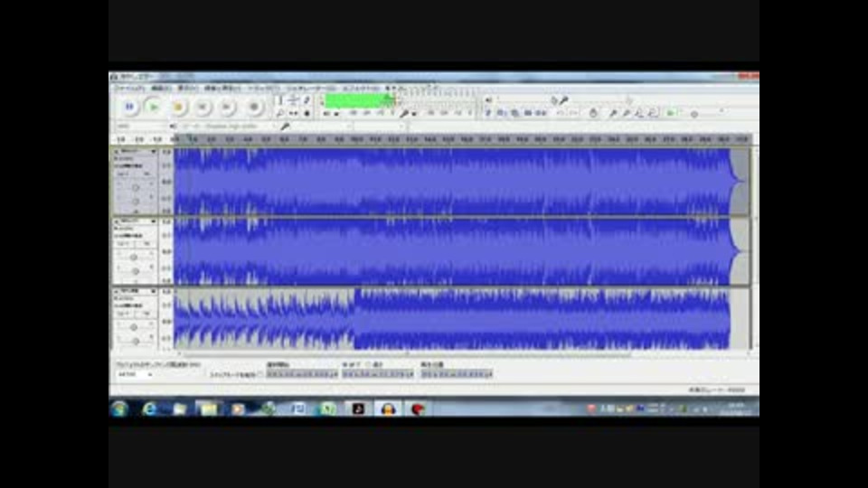Solo the second audio track

(x=145, y=243)
